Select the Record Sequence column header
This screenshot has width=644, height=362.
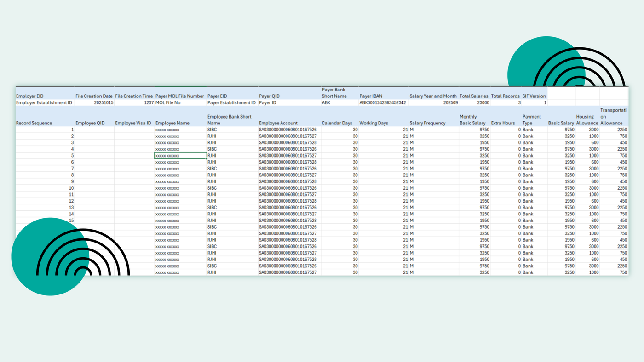click(34, 123)
